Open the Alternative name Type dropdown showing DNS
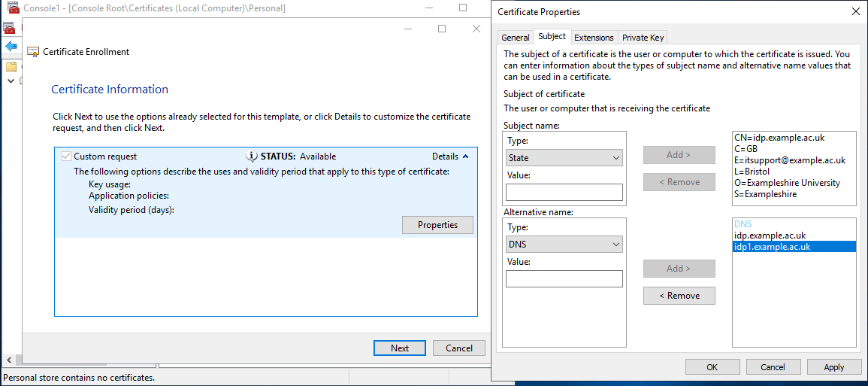Screen dimensions: 868x386 [564, 244]
